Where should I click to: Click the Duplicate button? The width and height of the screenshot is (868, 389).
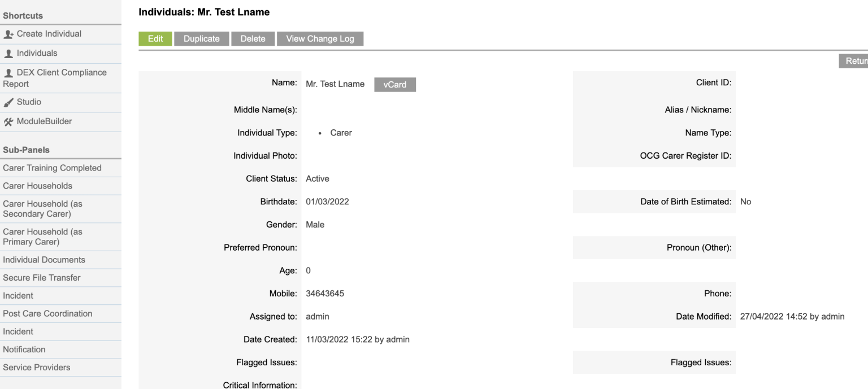tap(201, 38)
